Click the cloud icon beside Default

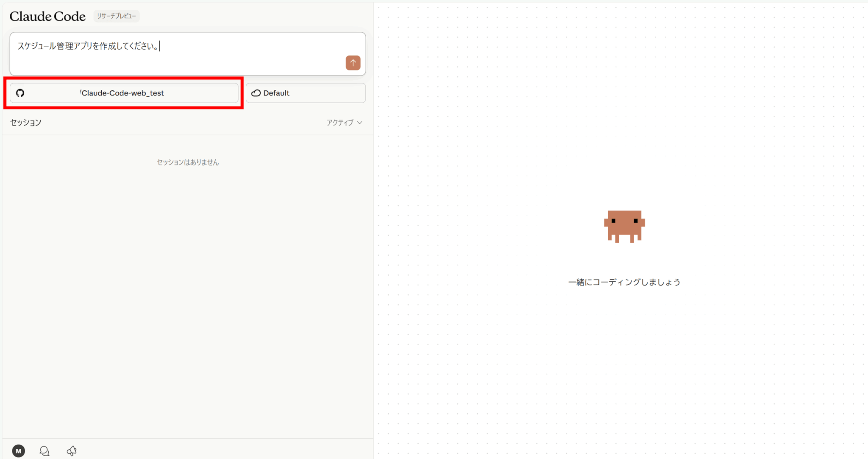pyautogui.click(x=256, y=93)
